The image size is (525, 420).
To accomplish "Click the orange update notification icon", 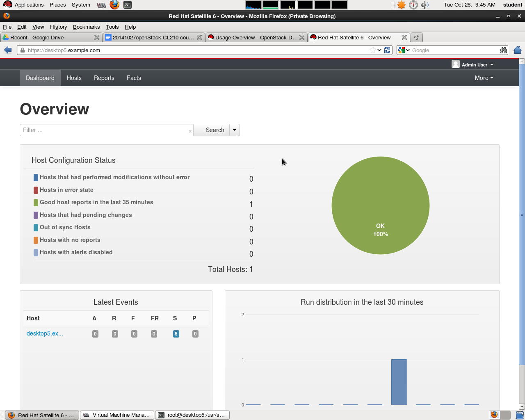I will [x=401, y=5].
